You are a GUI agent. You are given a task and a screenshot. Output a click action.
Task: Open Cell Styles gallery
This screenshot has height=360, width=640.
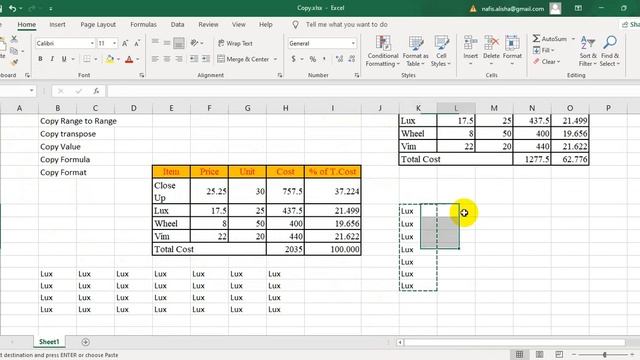[441, 51]
